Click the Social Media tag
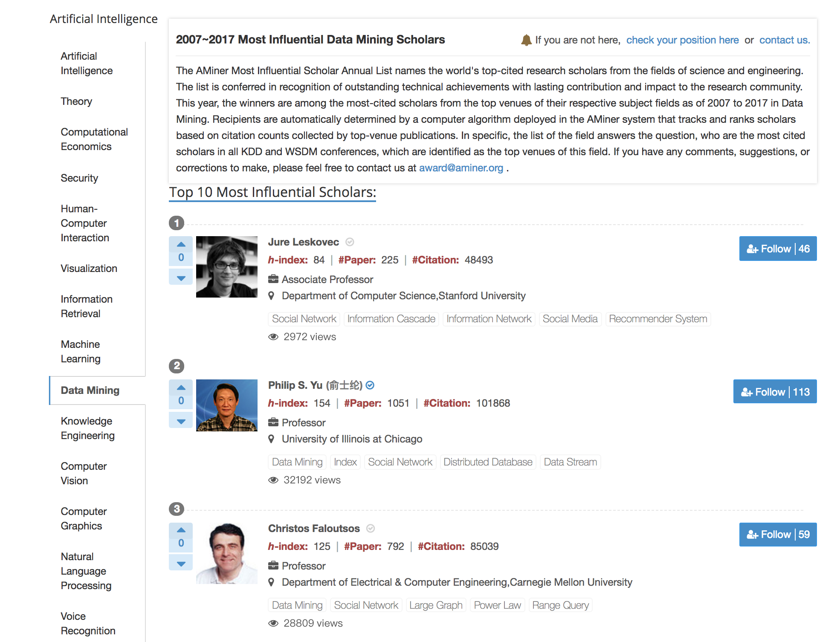 click(x=570, y=319)
